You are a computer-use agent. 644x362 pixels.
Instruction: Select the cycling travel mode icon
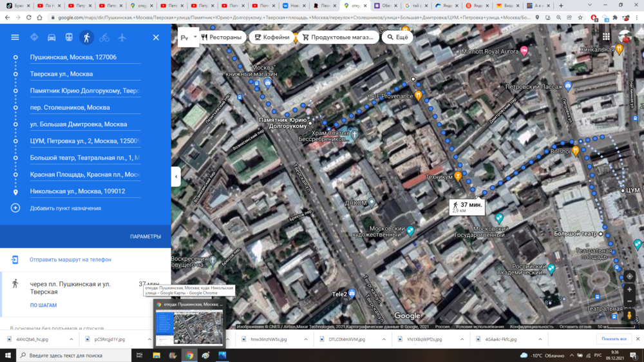[x=104, y=37]
